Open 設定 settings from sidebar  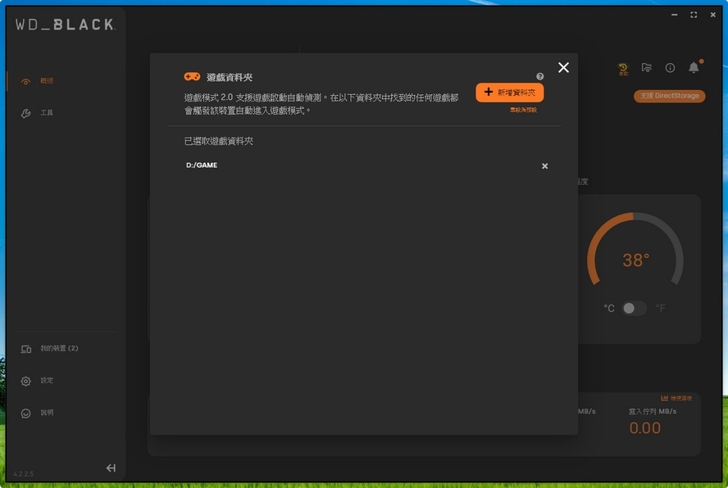[46, 381]
